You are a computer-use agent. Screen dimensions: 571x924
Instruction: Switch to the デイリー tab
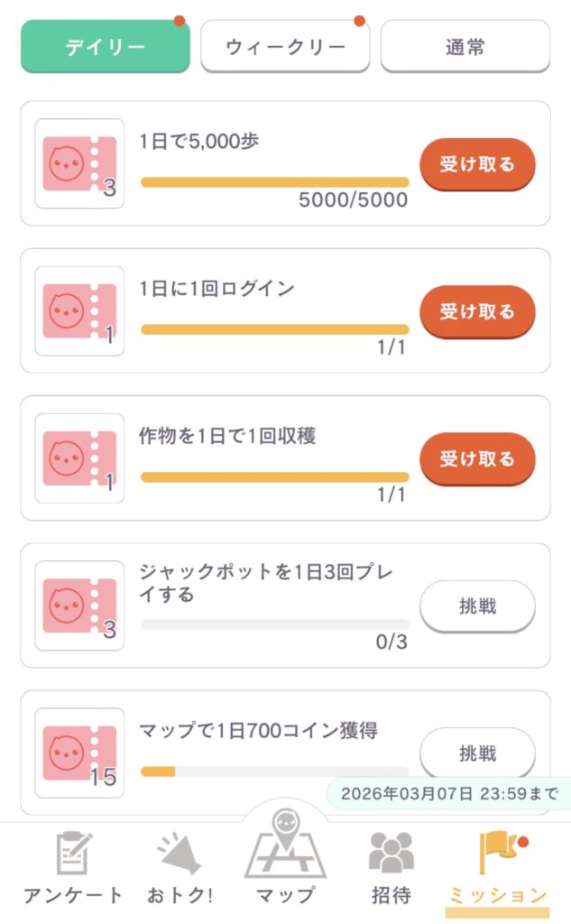[106, 47]
